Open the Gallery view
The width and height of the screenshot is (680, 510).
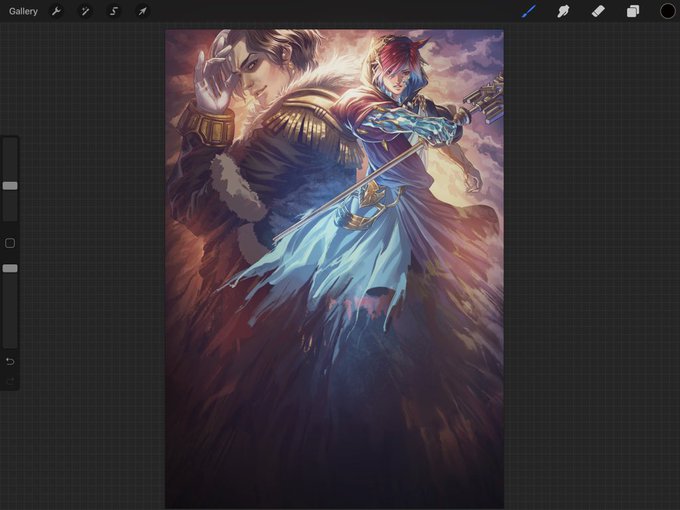pyautogui.click(x=23, y=11)
